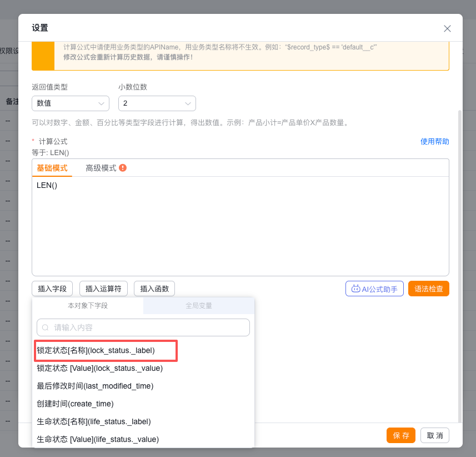Screen dimensions: 476x457
Task: Close the 设置 dialog with the X icon
Action: coord(447,28)
